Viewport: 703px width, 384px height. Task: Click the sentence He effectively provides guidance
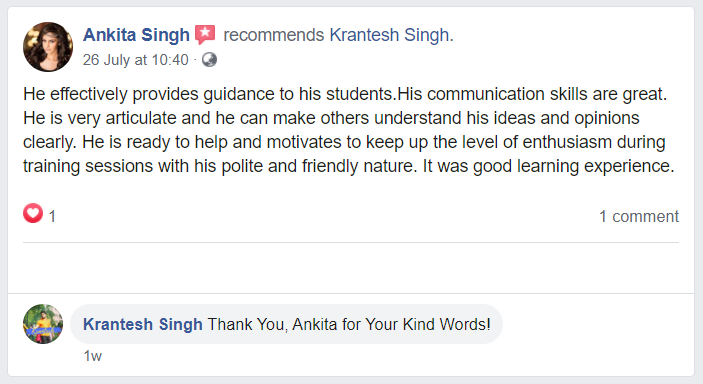point(208,94)
